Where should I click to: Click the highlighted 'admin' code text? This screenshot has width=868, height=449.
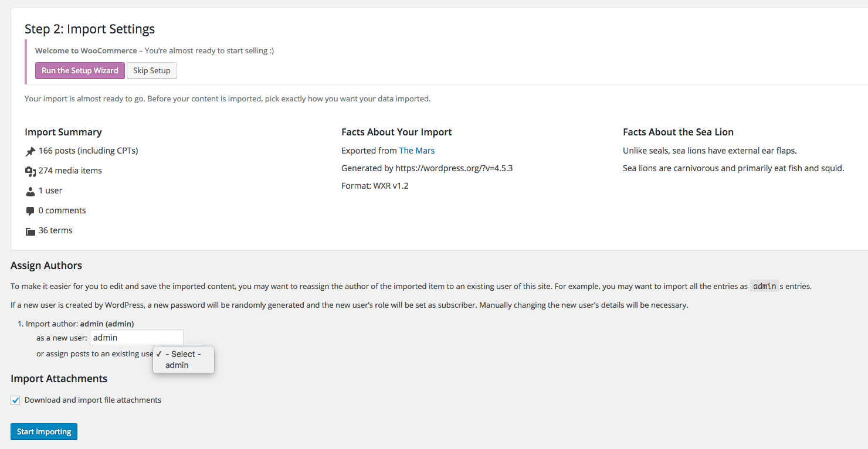[x=764, y=287]
